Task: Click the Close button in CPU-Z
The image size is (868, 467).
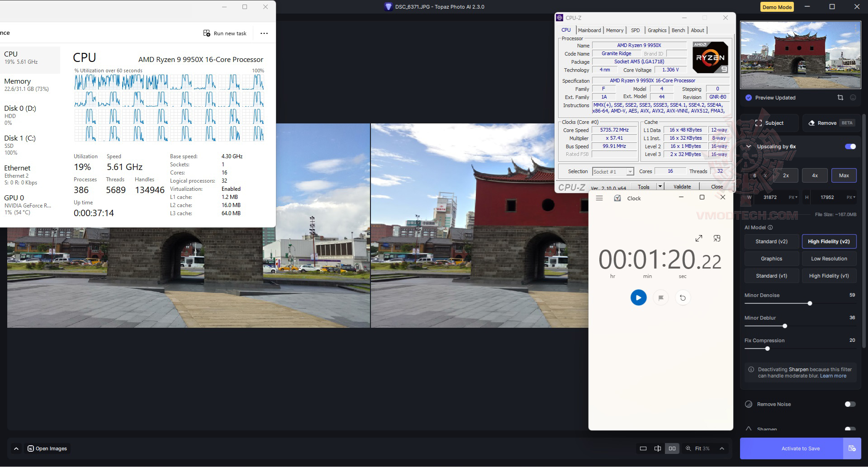Action: [716, 187]
